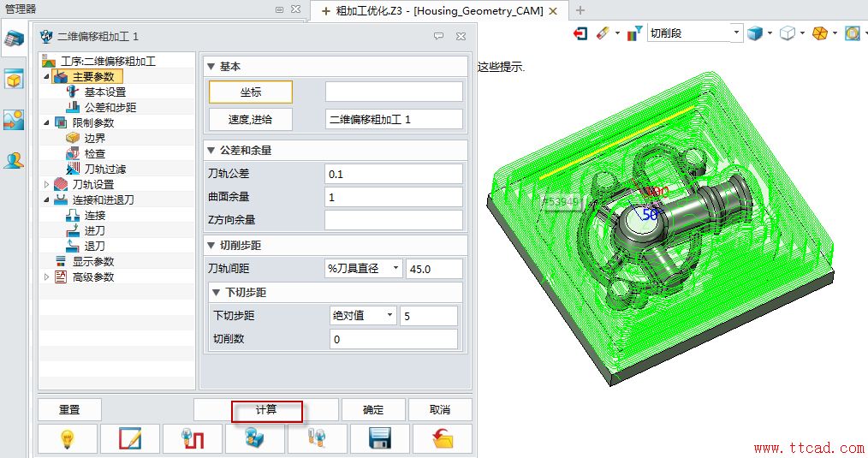The width and height of the screenshot is (868, 458).
Task: Select 检查 tree item
Action: (x=95, y=153)
